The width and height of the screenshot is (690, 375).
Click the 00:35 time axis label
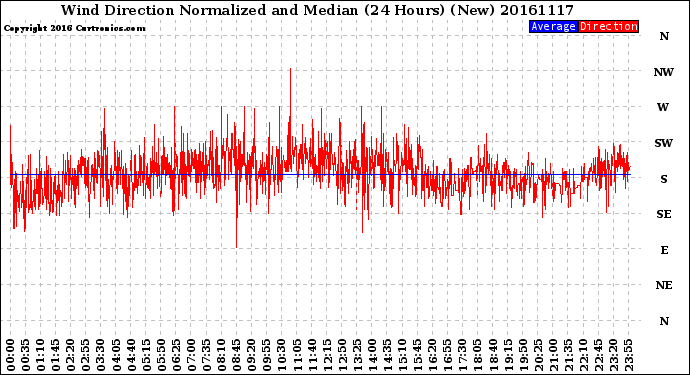26,355
